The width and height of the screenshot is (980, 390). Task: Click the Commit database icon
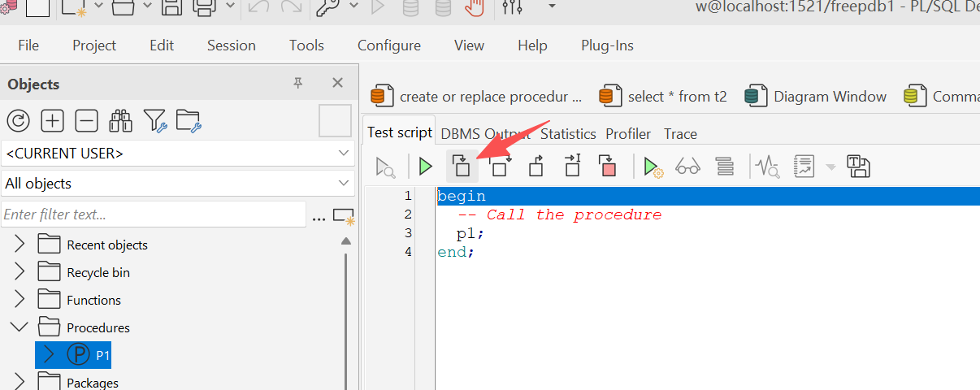pos(411,8)
